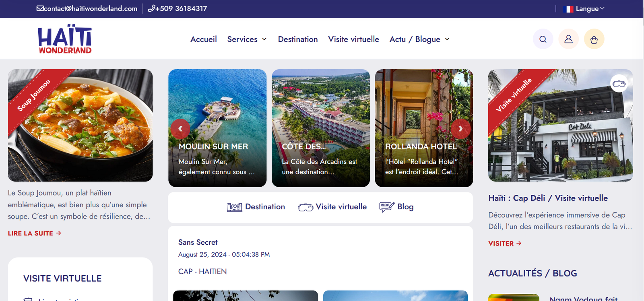Select the Blog tab below carousel

click(x=396, y=207)
